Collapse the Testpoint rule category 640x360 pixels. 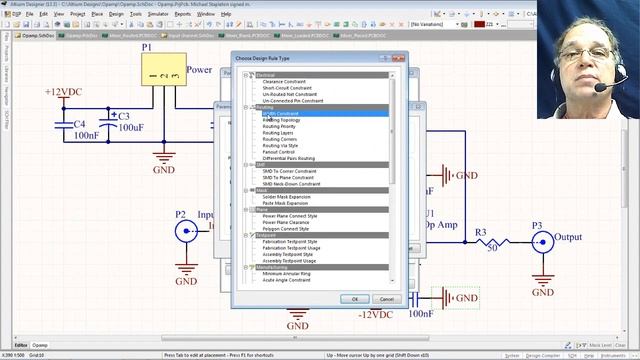coord(246,236)
